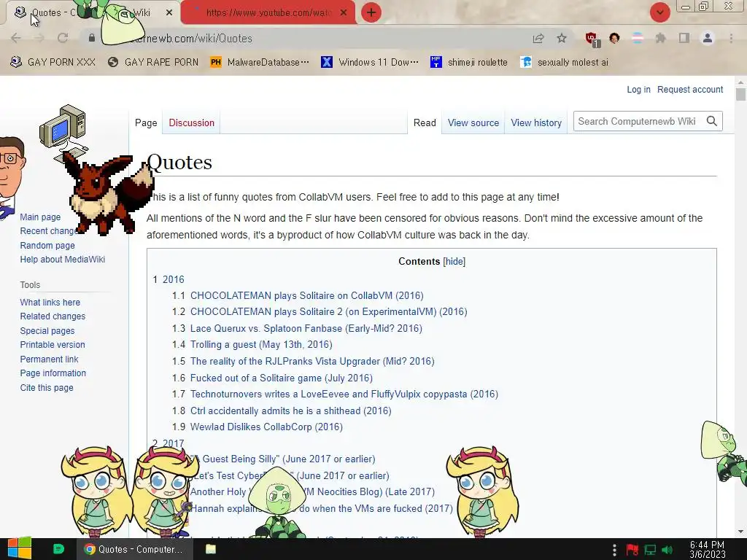Open Technoturnovers LoveEevee copypasta entry
The width and height of the screenshot is (747, 560).
(x=344, y=394)
